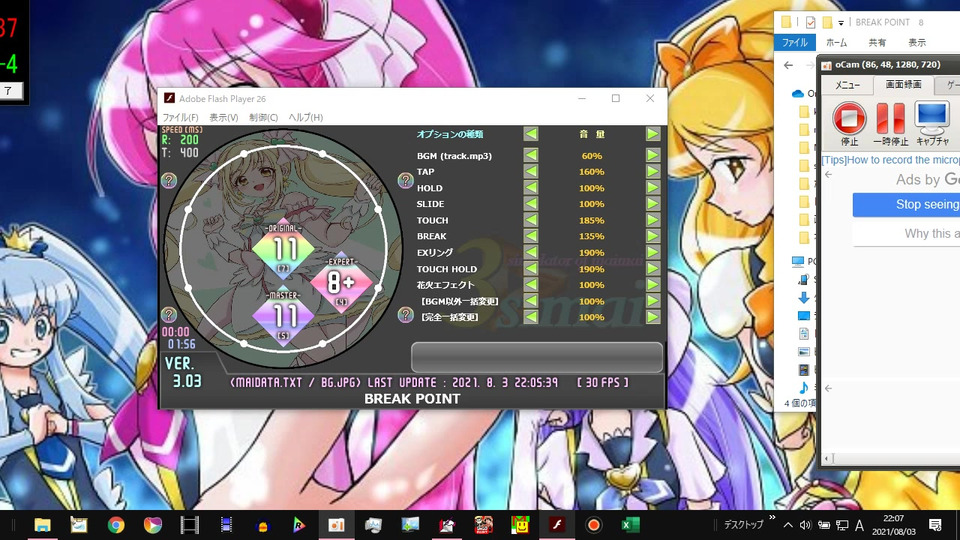Open the 表示 ribbon tab in Explorer

click(917, 42)
